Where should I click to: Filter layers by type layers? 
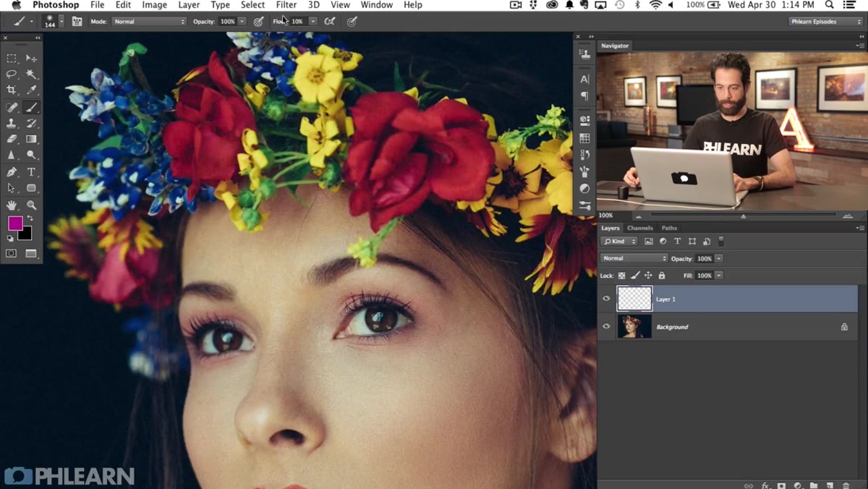678,242
